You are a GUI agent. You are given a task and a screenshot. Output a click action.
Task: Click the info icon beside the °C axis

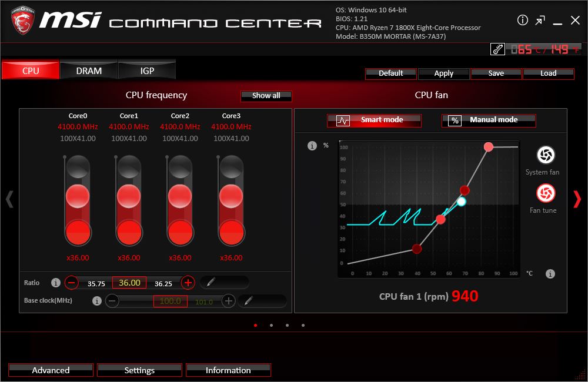tap(550, 274)
